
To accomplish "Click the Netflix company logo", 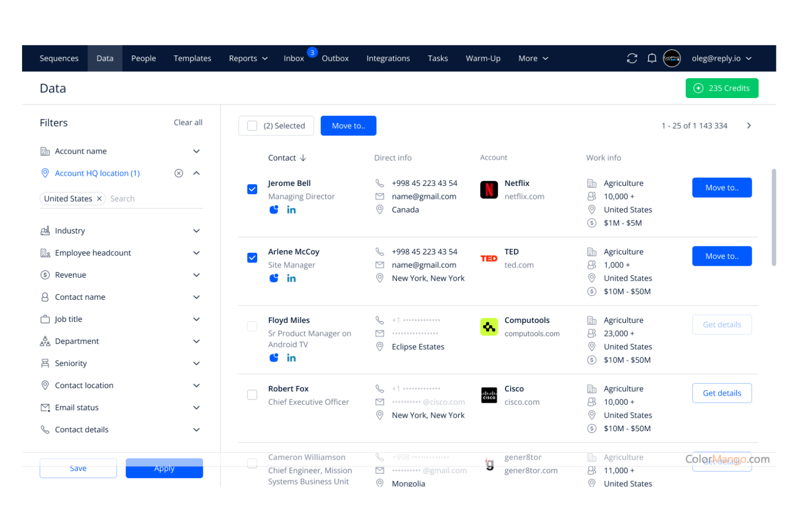I will point(489,189).
